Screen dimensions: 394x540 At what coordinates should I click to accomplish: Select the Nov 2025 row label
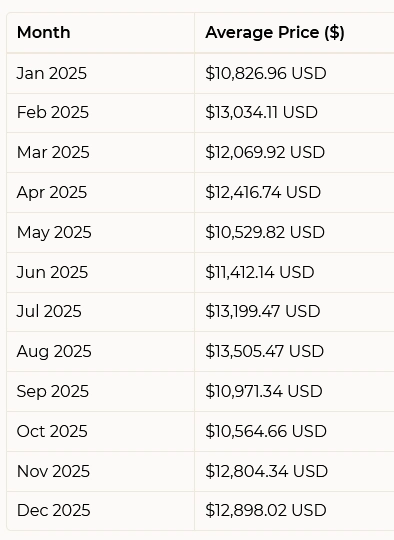pyautogui.click(x=53, y=471)
